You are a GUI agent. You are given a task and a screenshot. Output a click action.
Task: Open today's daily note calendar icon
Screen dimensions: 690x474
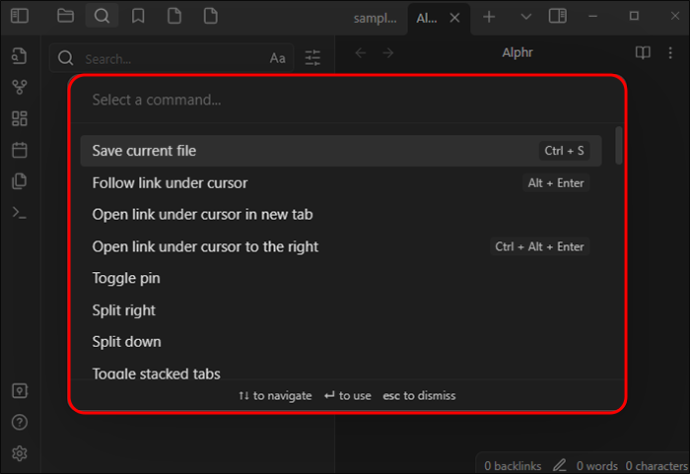[19, 150]
